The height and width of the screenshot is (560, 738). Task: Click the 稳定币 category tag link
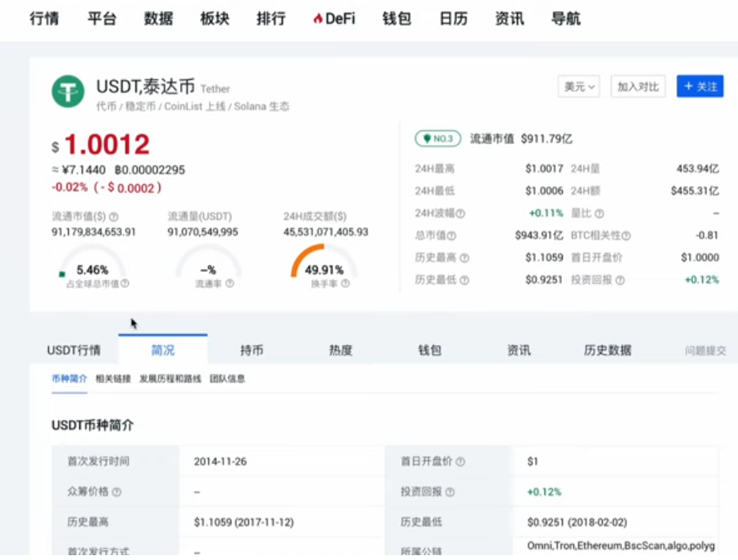click(x=140, y=106)
